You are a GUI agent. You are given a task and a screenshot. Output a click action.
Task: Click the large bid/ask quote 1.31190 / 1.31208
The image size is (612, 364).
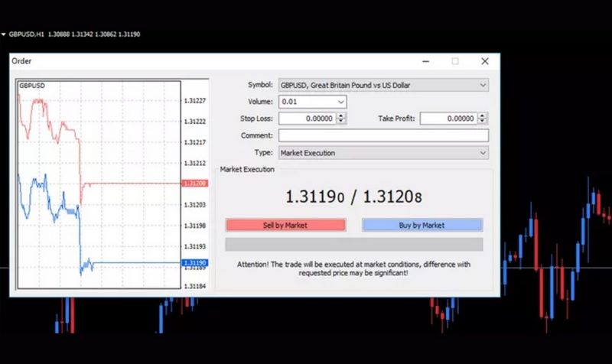tap(353, 197)
